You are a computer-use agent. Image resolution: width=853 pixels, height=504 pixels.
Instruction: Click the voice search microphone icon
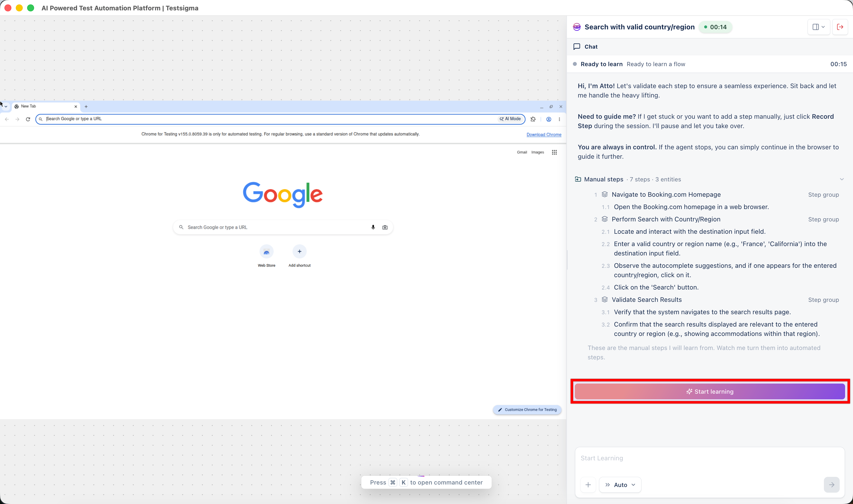[373, 227]
